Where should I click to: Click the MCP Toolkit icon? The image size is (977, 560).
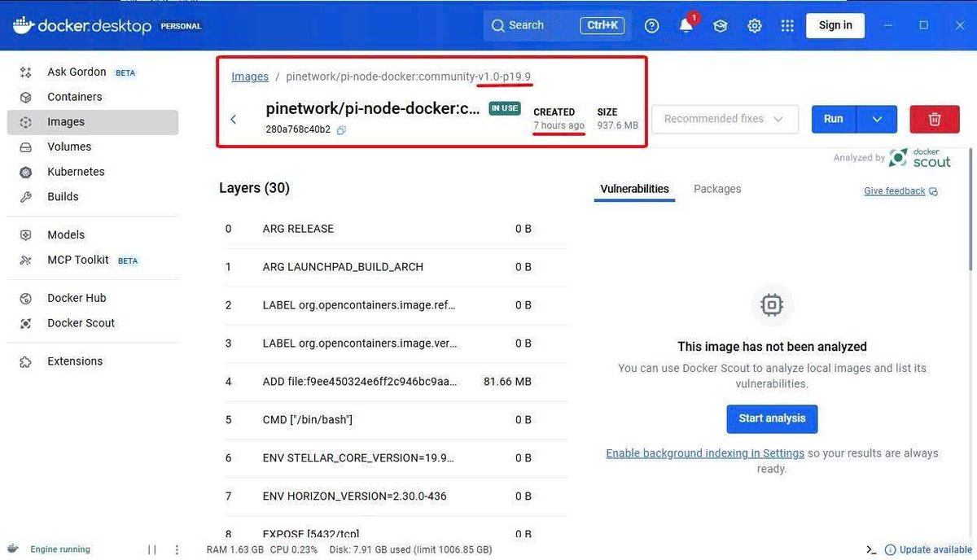pyautogui.click(x=26, y=260)
